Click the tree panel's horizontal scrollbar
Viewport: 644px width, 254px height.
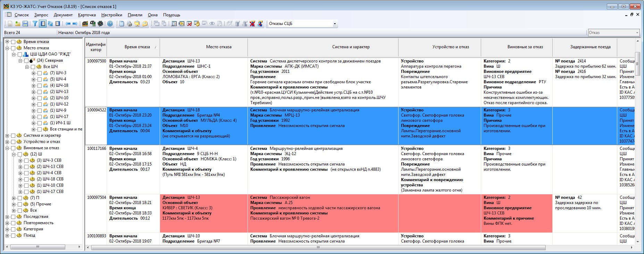[43, 247]
